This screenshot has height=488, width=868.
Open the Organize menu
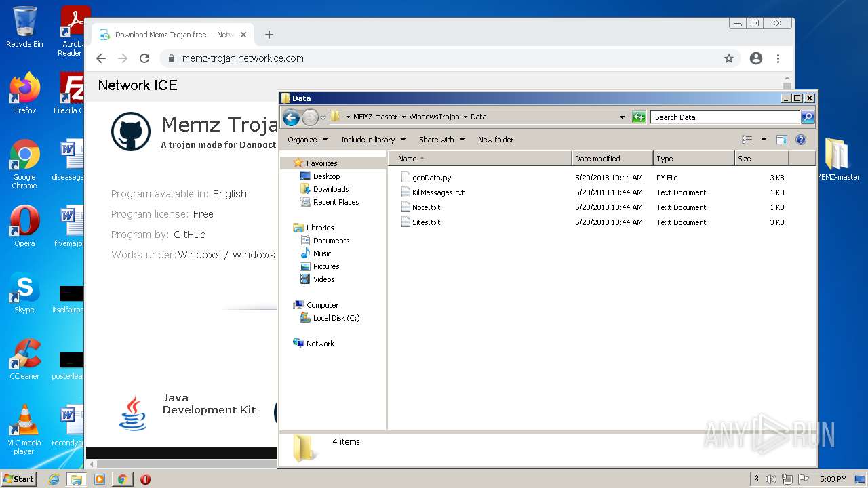(x=307, y=140)
